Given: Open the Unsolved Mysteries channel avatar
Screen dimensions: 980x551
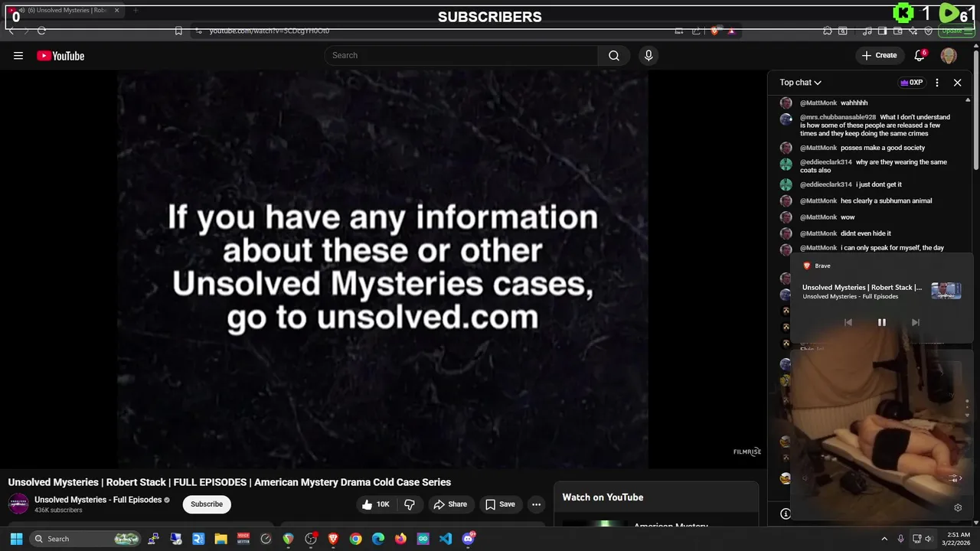Looking at the screenshot, I should coord(18,504).
